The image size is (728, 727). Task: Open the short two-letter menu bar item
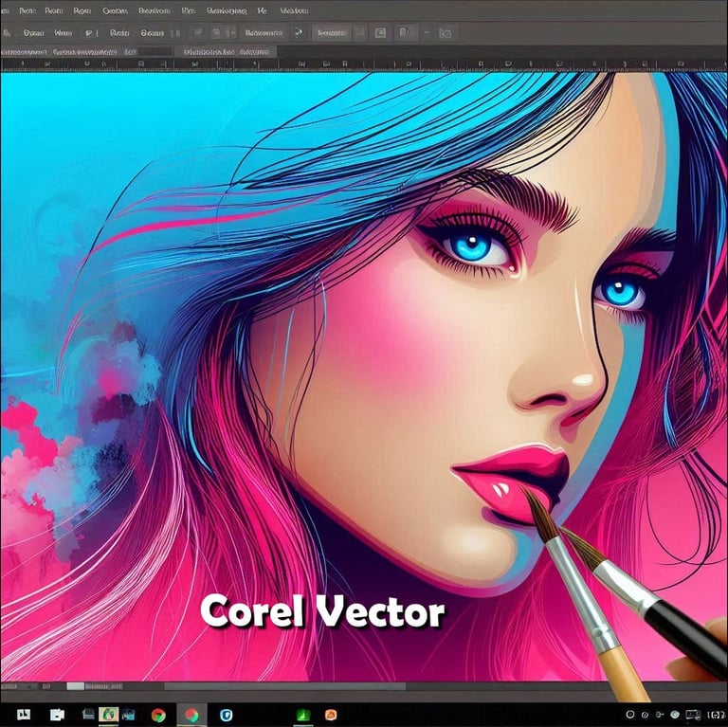point(262,10)
